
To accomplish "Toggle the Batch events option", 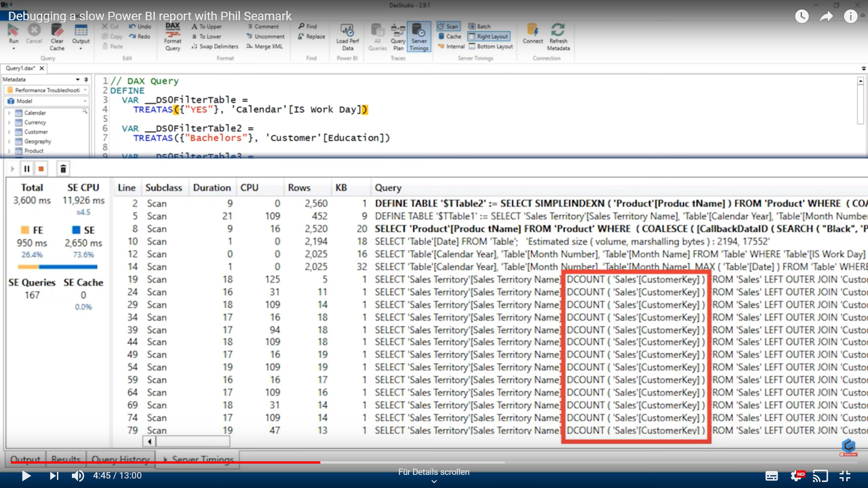I will (479, 27).
